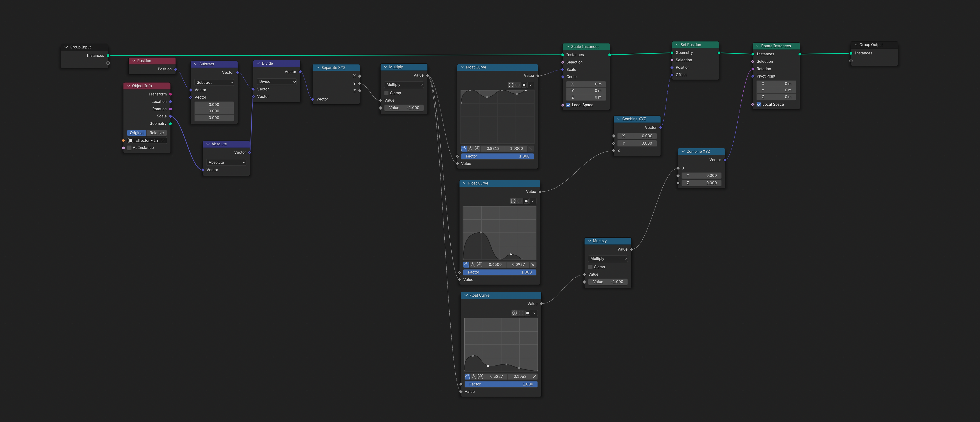Collapse the Rotate Instances node
This screenshot has height=422, width=980.
pyautogui.click(x=758, y=46)
